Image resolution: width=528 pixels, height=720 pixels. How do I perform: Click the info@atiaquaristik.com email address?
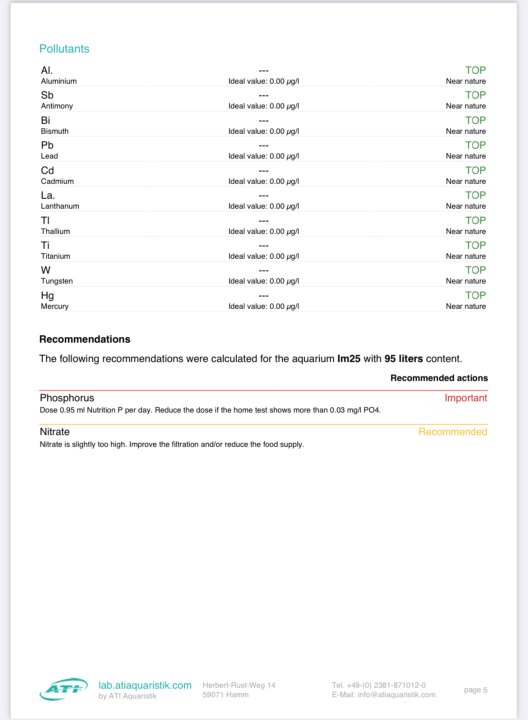[x=396, y=695]
